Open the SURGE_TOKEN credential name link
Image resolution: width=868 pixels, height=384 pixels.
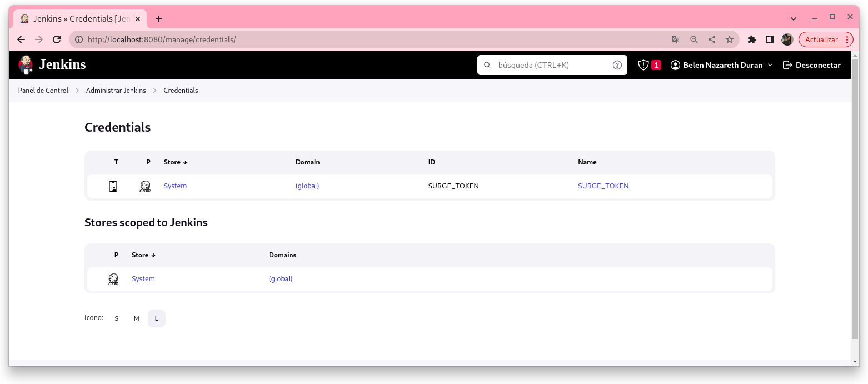pos(603,186)
